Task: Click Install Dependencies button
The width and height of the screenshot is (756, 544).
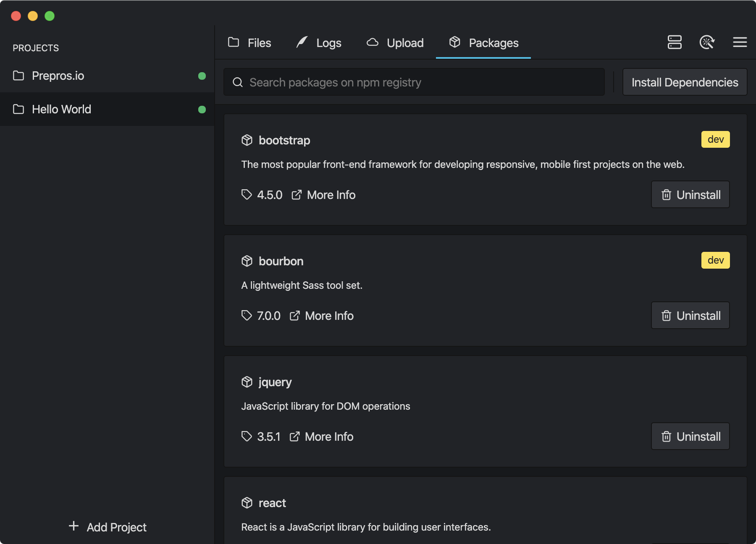Action: (685, 82)
